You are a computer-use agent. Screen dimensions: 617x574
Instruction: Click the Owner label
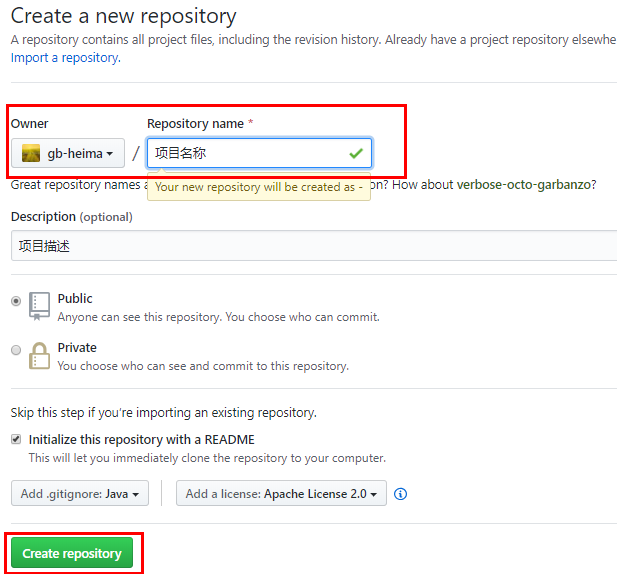30,124
